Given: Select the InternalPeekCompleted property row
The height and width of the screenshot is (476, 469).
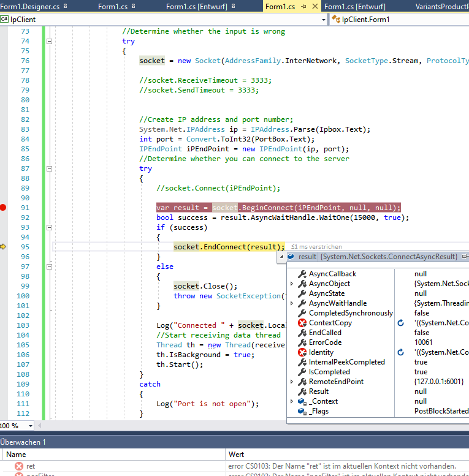Looking at the screenshot, I should coord(378,362).
